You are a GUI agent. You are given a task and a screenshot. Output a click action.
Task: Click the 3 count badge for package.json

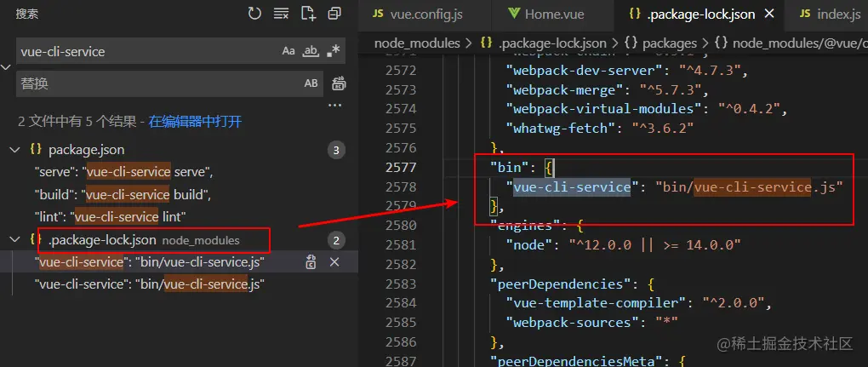pyautogui.click(x=336, y=150)
